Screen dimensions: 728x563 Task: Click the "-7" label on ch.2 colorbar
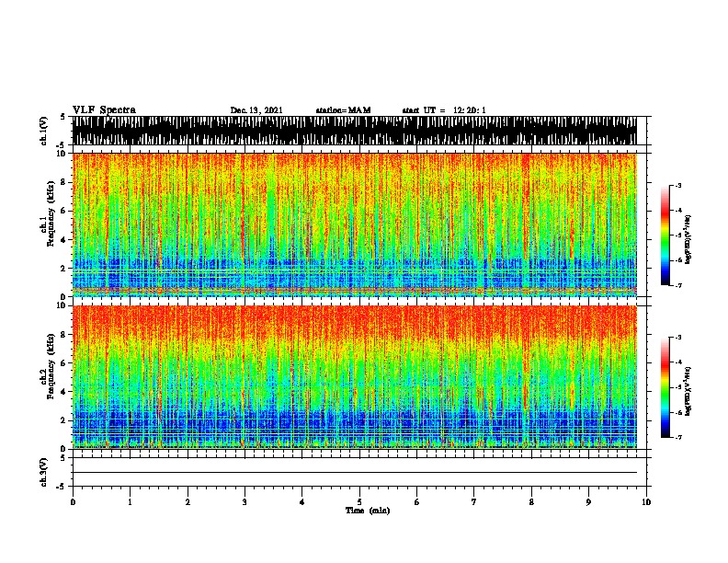(677, 438)
